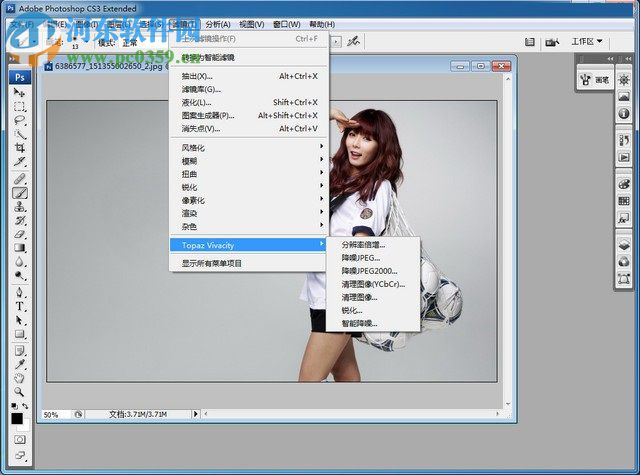
Task: Select the Brush tool
Action: click(20, 193)
